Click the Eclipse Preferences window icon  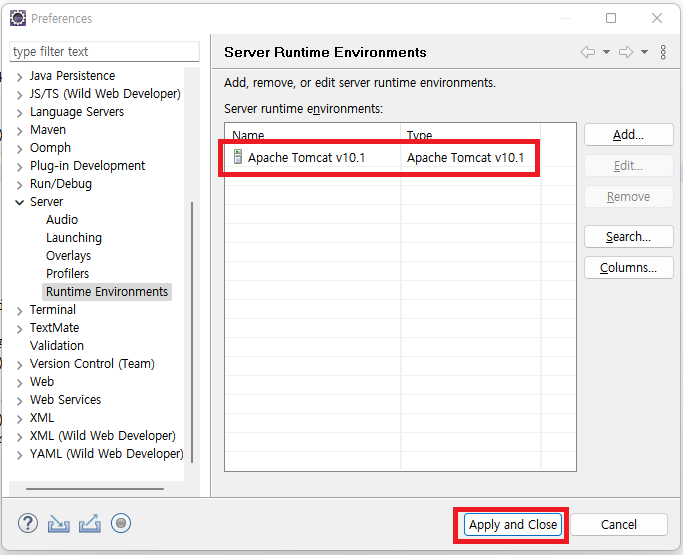coord(18,18)
